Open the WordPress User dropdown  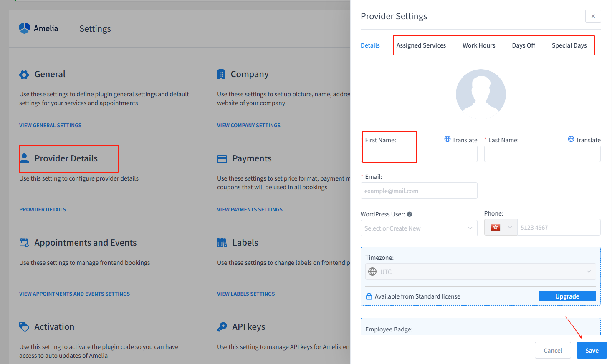click(419, 228)
